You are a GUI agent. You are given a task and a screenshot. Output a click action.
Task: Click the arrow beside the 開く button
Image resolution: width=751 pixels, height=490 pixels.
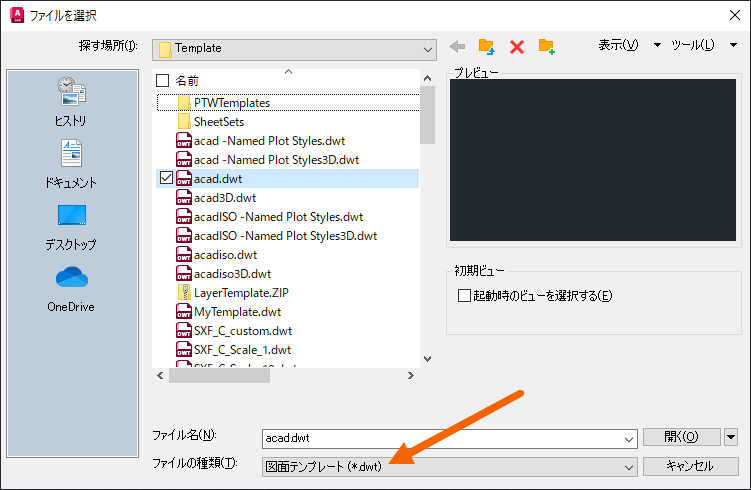pos(731,437)
